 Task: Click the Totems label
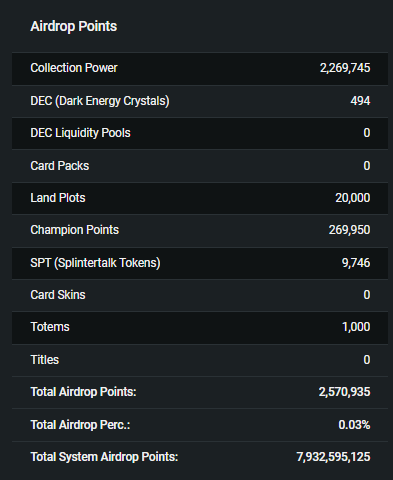click(x=50, y=327)
